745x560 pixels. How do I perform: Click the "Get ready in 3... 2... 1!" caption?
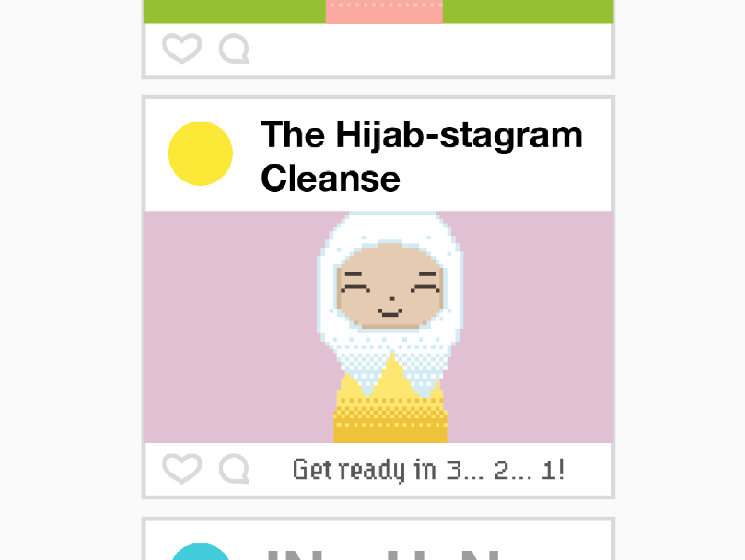[429, 470]
